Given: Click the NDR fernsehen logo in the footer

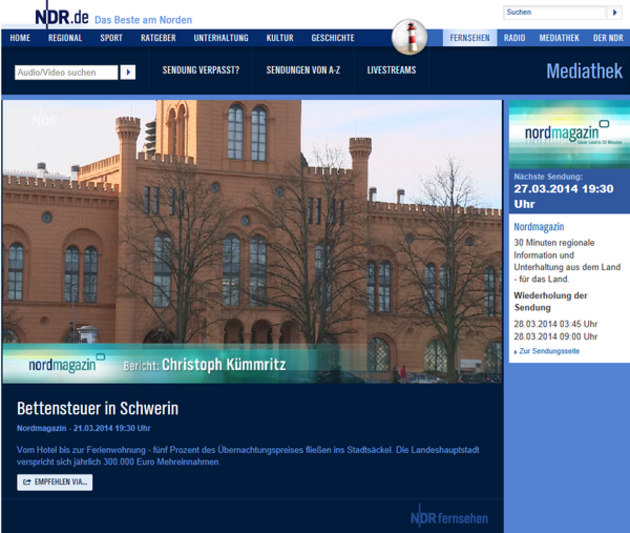Looking at the screenshot, I should point(449,516).
